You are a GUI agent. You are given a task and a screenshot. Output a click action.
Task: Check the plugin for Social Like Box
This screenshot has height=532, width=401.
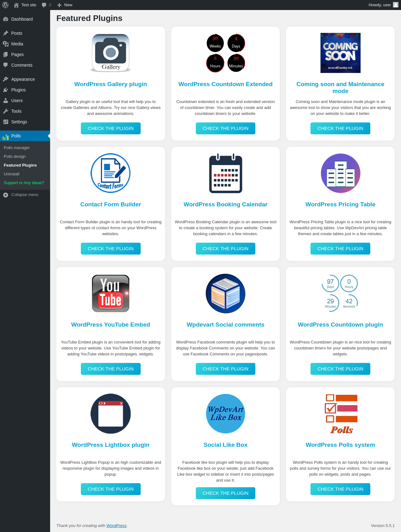click(x=226, y=493)
